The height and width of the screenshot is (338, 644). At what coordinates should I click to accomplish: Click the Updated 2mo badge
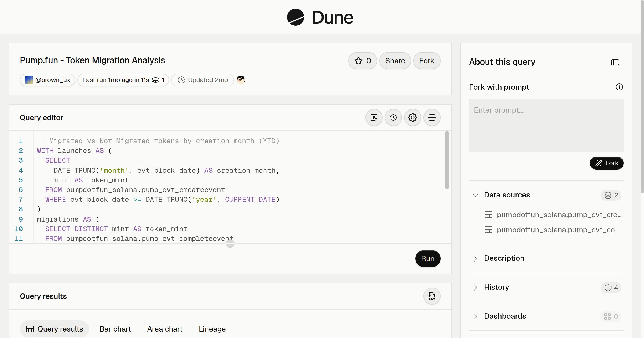click(203, 80)
